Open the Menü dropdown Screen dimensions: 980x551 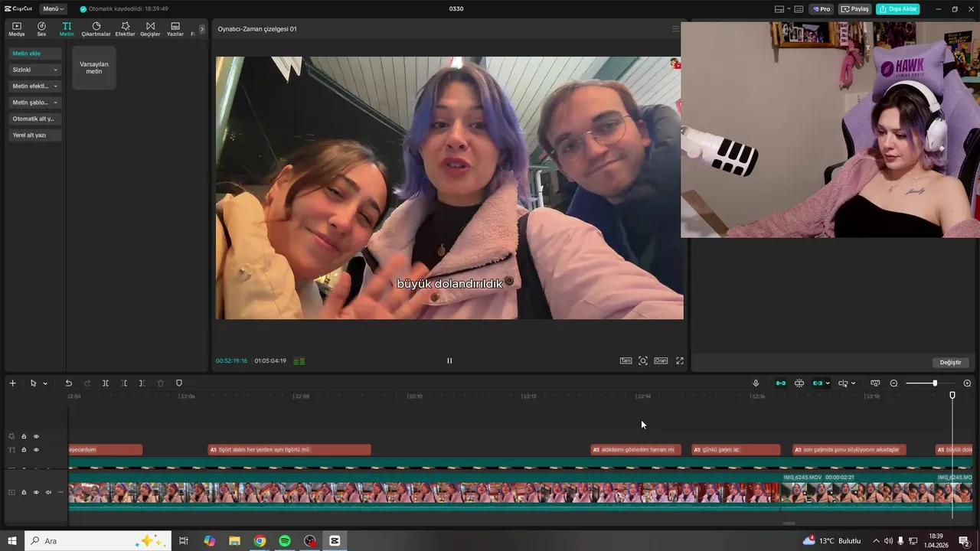click(x=53, y=9)
